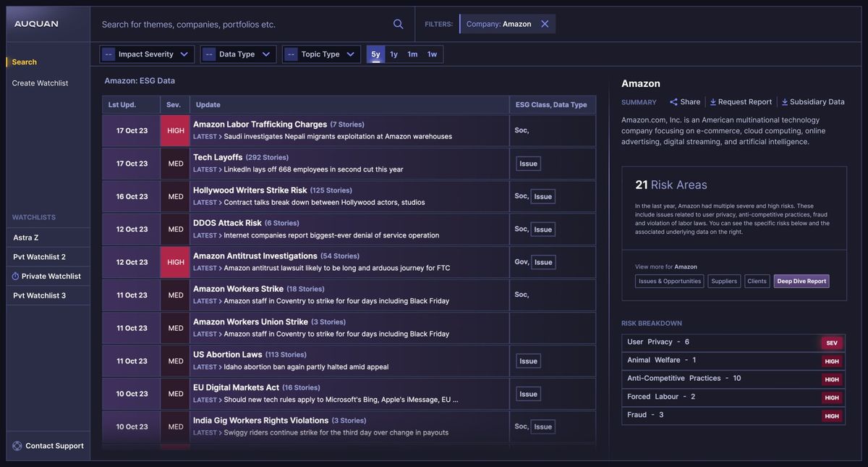Remove the Company: Amazon filter
The width and height of the screenshot is (868, 467).
545,24
